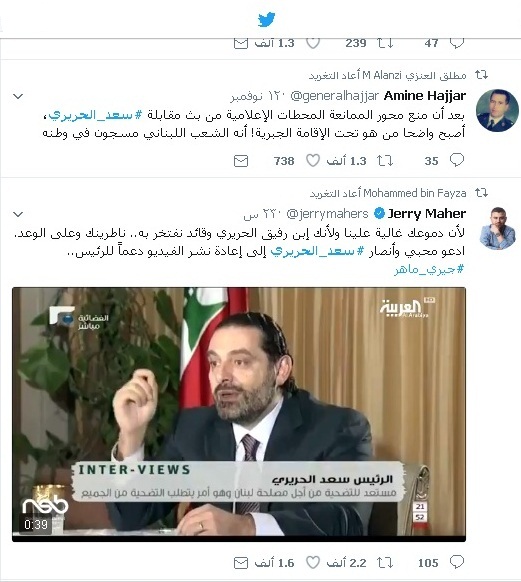Screen dimensions: 521x582
Task: Like the topmost partially visible tweet
Action: click(313, 43)
